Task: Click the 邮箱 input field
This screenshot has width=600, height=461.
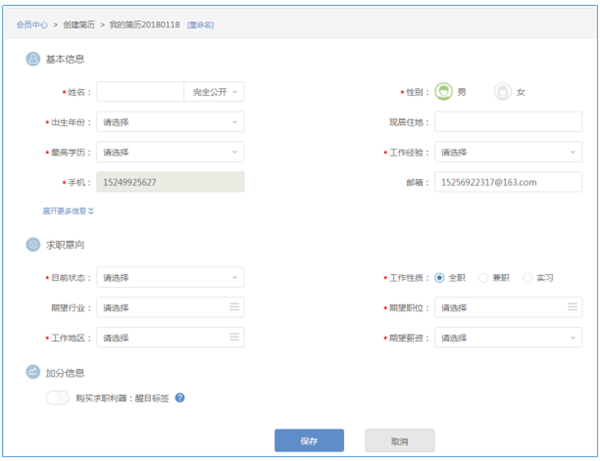Action: (x=508, y=182)
